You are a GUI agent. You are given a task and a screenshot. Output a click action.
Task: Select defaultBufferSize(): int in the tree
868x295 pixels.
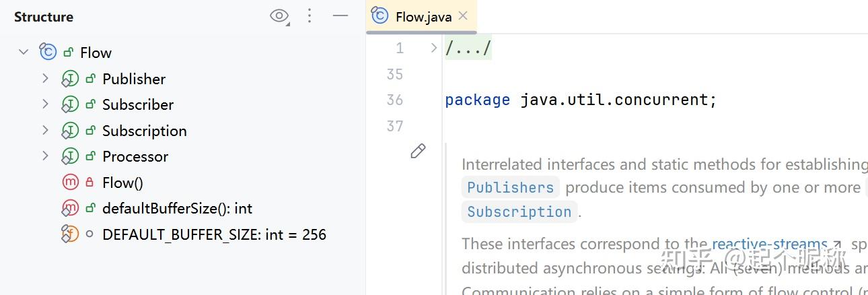click(x=177, y=209)
